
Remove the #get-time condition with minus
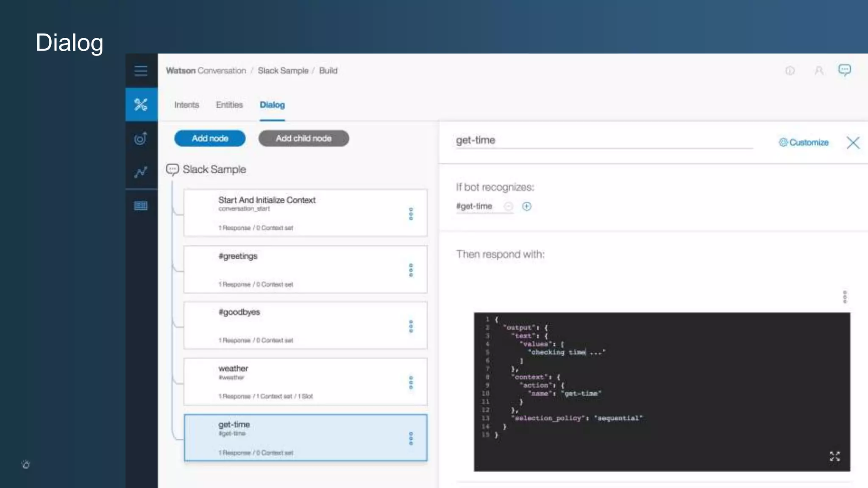pyautogui.click(x=508, y=206)
